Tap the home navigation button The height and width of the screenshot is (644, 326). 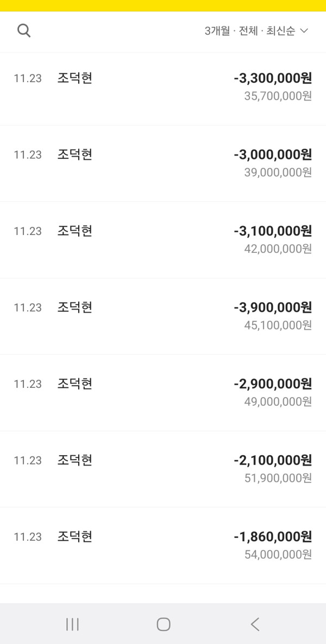tap(164, 624)
